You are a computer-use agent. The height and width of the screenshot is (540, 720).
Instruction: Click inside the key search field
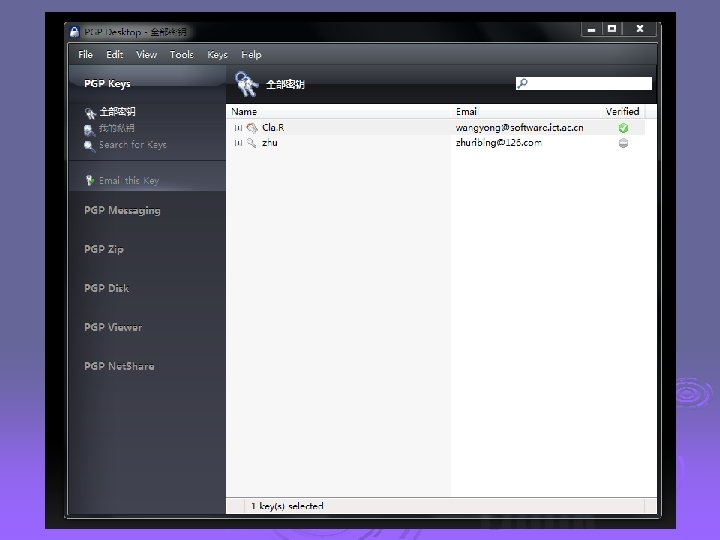pyautogui.click(x=584, y=83)
